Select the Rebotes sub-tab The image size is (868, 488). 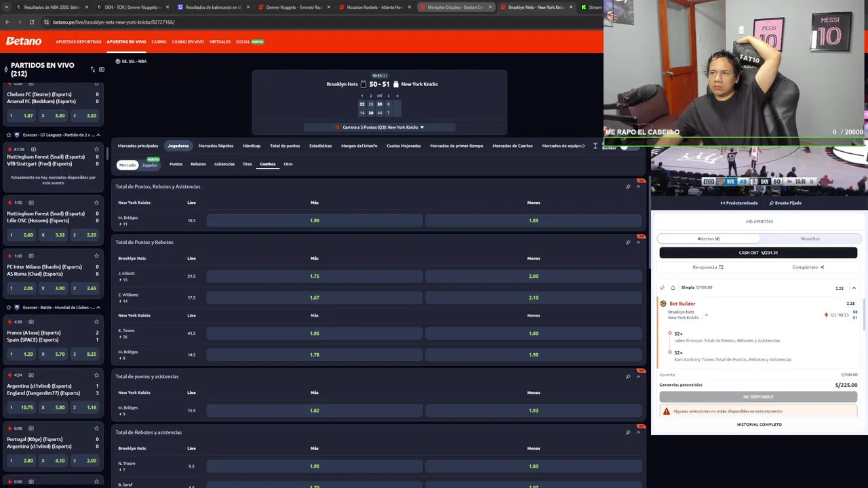pyautogui.click(x=198, y=164)
